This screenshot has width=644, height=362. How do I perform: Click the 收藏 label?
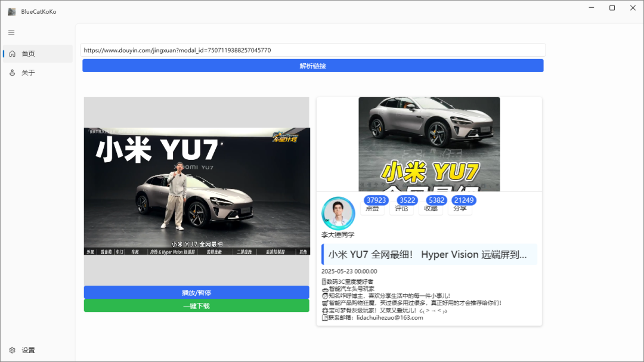coord(431,209)
